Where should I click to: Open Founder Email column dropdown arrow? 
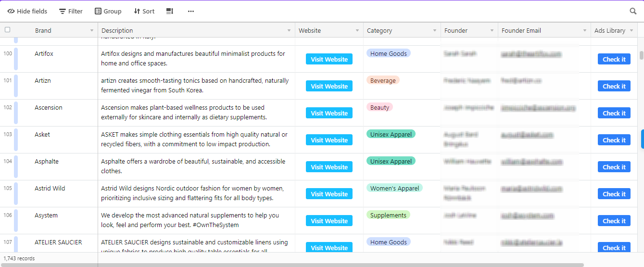585,30
